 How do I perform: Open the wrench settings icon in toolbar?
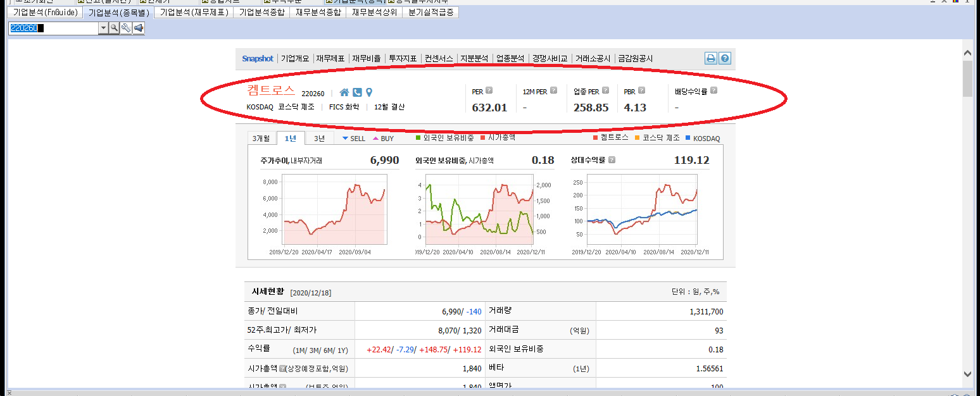[x=126, y=28]
